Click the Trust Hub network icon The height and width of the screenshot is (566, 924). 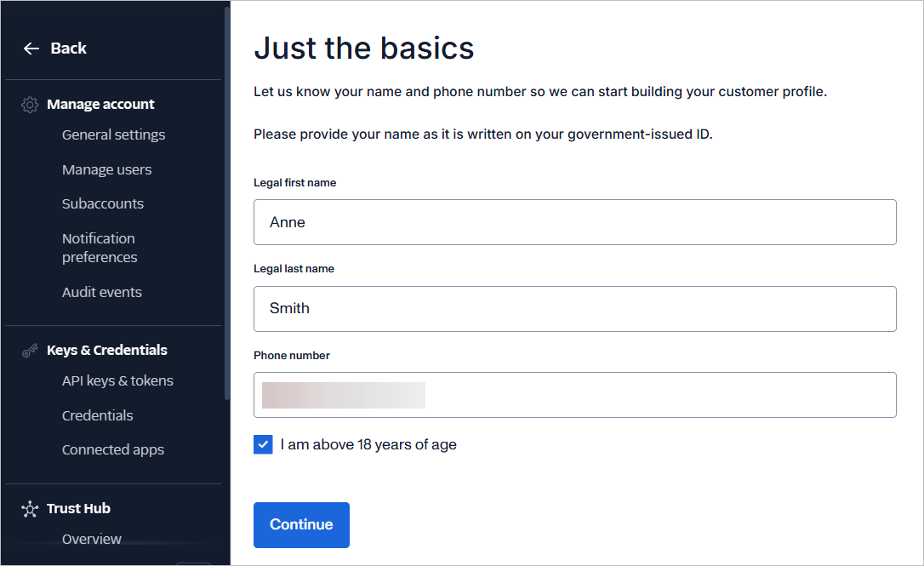30,509
